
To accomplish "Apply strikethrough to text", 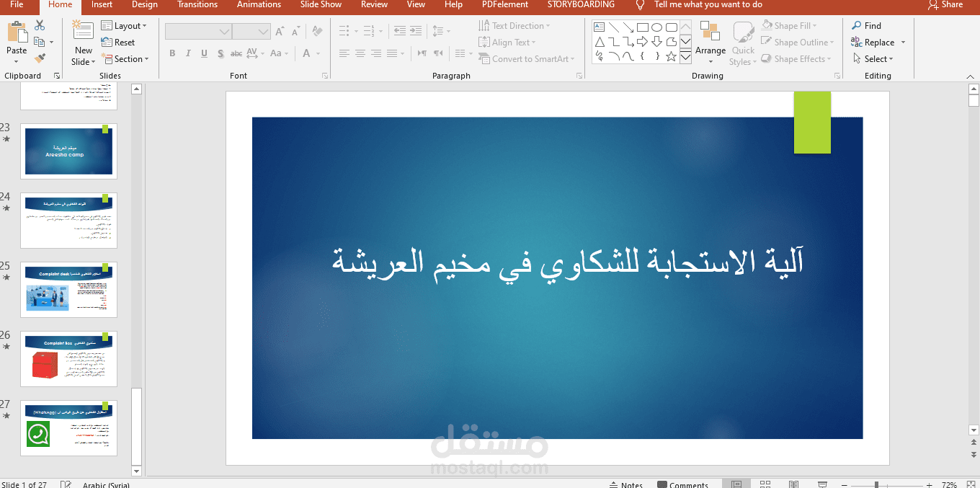I will coord(236,53).
